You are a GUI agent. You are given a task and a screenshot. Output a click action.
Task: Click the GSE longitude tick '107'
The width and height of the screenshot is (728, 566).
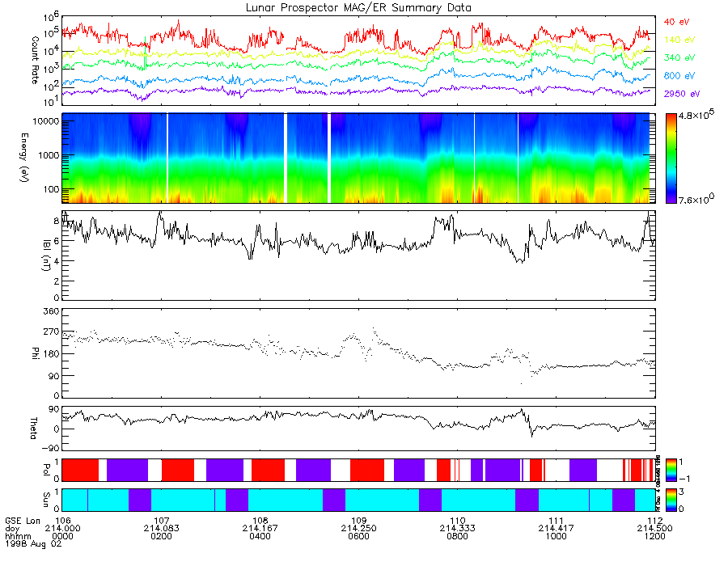click(162, 521)
